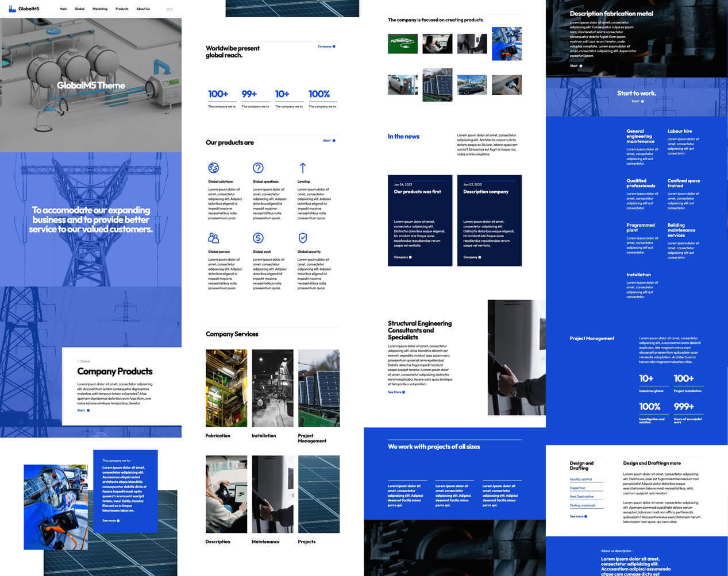Click See More under Structural Engineering
Image resolution: width=728 pixels, height=576 pixels.
(396, 392)
